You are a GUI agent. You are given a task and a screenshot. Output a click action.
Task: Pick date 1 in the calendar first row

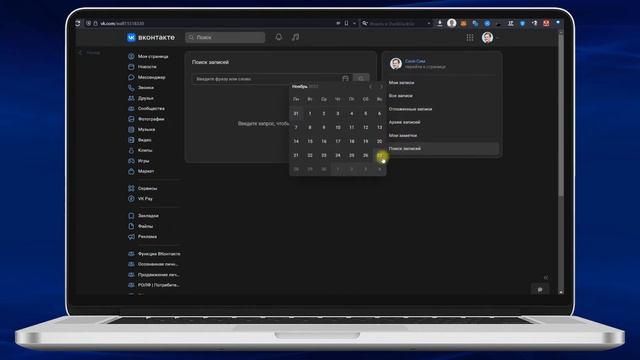tap(310, 113)
